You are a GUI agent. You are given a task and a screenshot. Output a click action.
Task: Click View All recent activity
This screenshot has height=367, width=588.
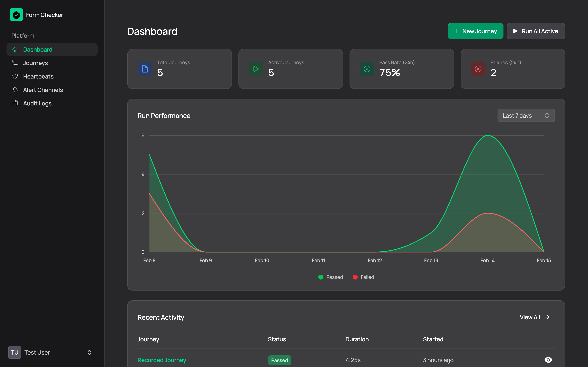point(534,317)
